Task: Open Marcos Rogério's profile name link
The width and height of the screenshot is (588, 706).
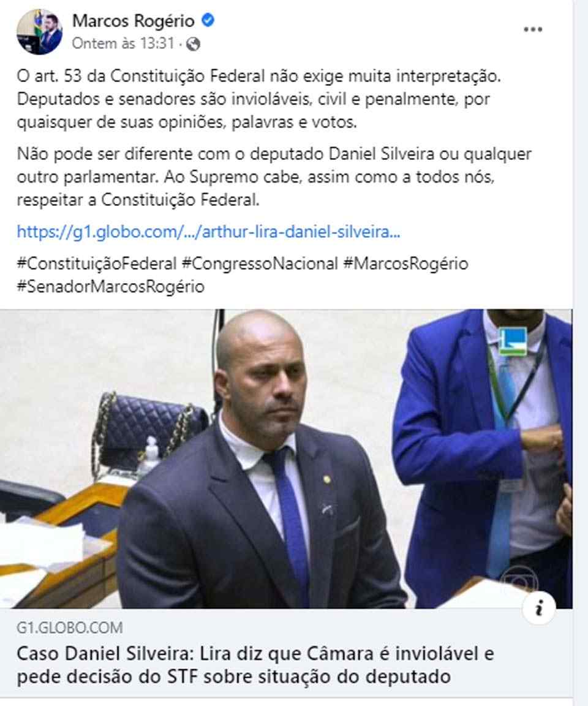Action: point(133,21)
